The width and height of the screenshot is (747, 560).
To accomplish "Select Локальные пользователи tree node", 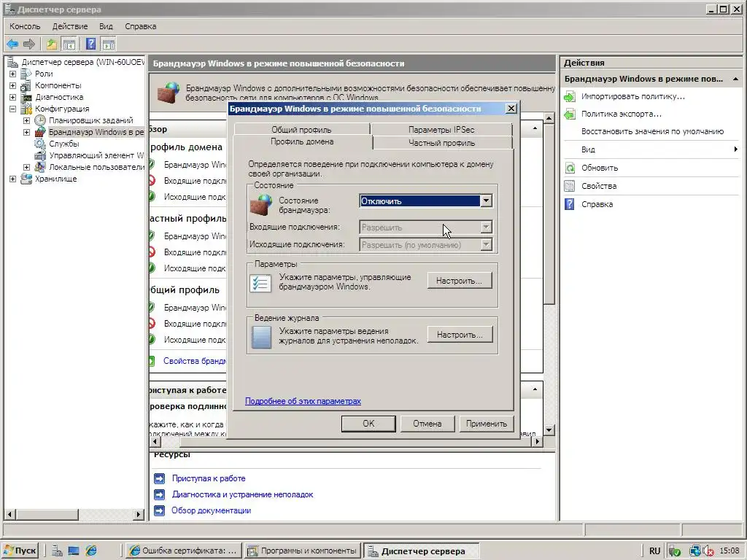I will tap(97, 167).
